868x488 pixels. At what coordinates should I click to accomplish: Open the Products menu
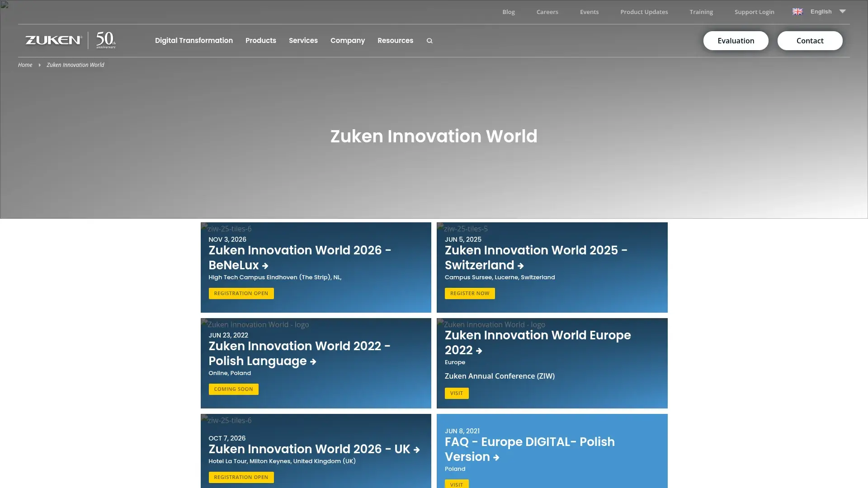pos(261,41)
